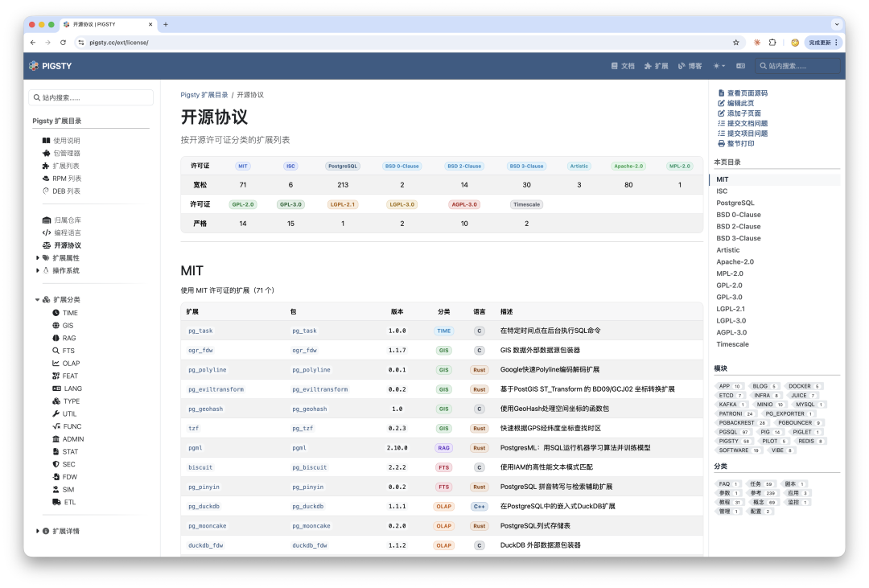Focus the sidebar 站内搜索 search box
This screenshot has width=869, height=588.
click(91, 97)
